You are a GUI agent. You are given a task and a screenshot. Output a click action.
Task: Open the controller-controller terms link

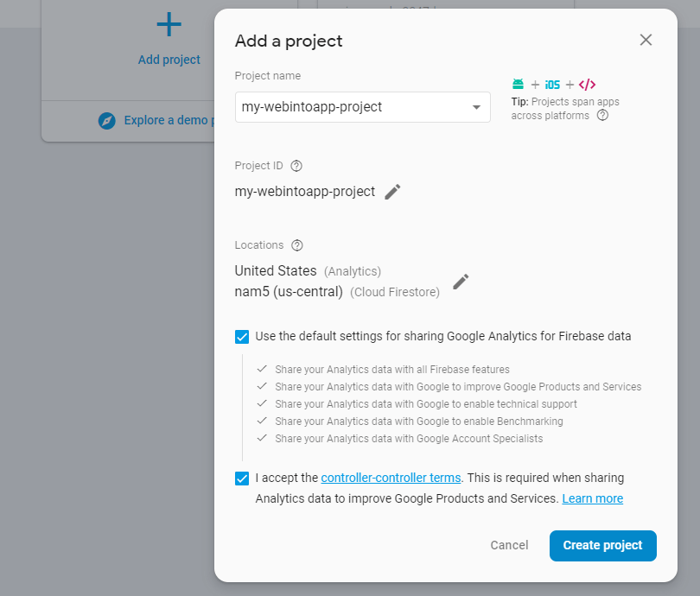coord(391,478)
